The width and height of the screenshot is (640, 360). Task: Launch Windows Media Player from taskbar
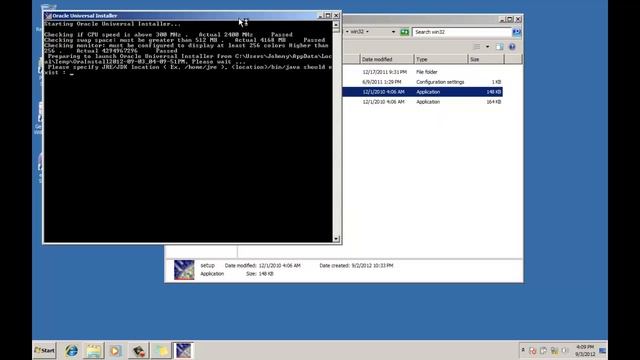pyautogui.click(x=116, y=351)
